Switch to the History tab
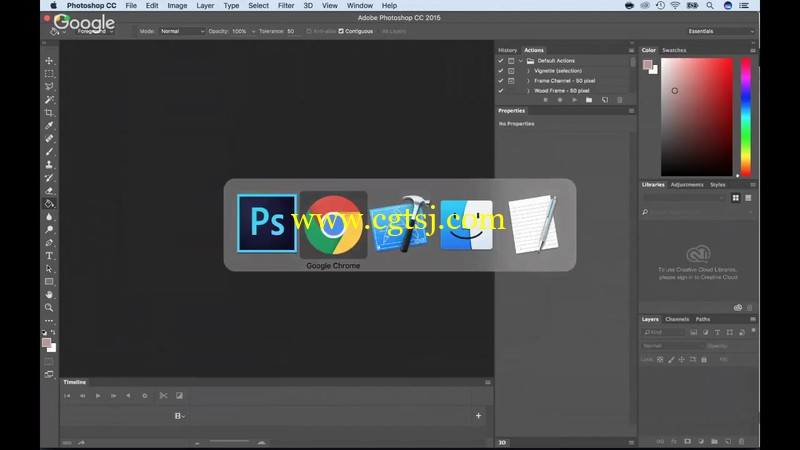Viewport: 800px width, 450px height. (x=507, y=50)
